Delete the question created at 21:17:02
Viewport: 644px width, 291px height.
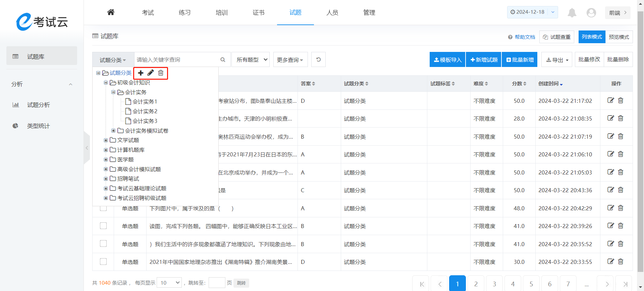pos(621,100)
